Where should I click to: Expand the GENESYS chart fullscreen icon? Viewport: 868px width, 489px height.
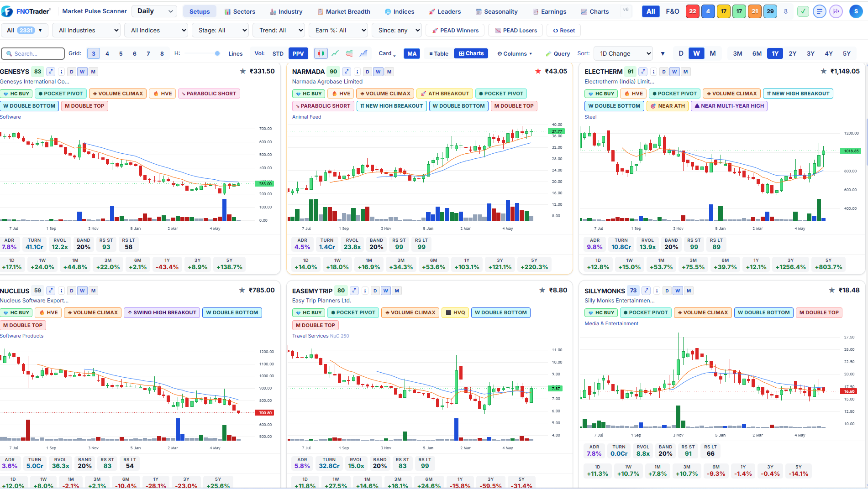point(51,72)
